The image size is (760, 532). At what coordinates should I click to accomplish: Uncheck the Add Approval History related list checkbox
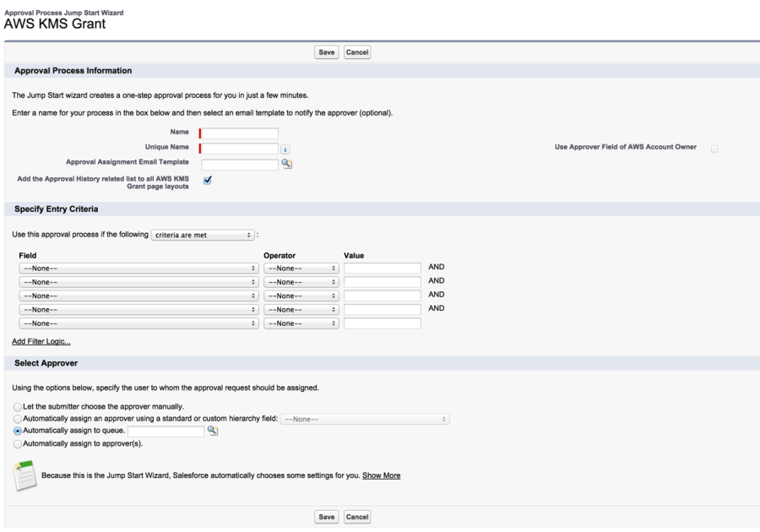(x=207, y=180)
